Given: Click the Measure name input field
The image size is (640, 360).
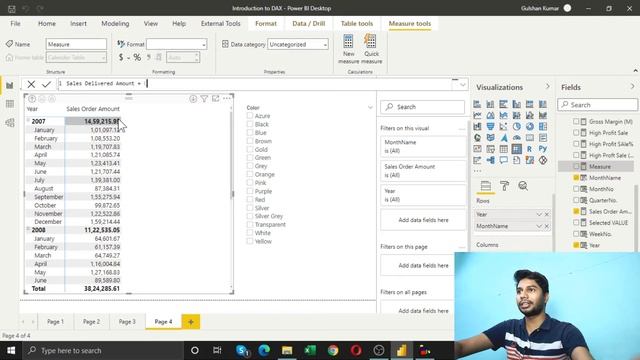Looking at the screenshot, I should point(76,44).
